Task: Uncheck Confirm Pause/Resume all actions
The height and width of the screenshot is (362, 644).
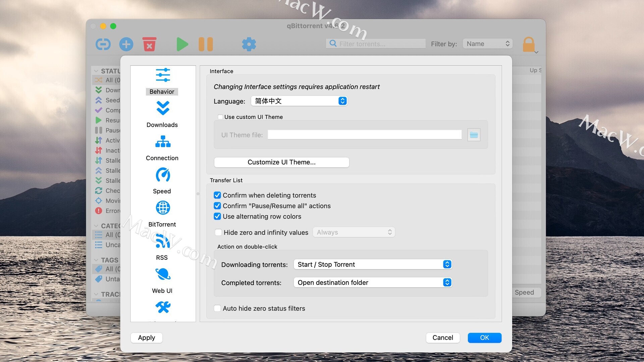Action: (217, 206)
